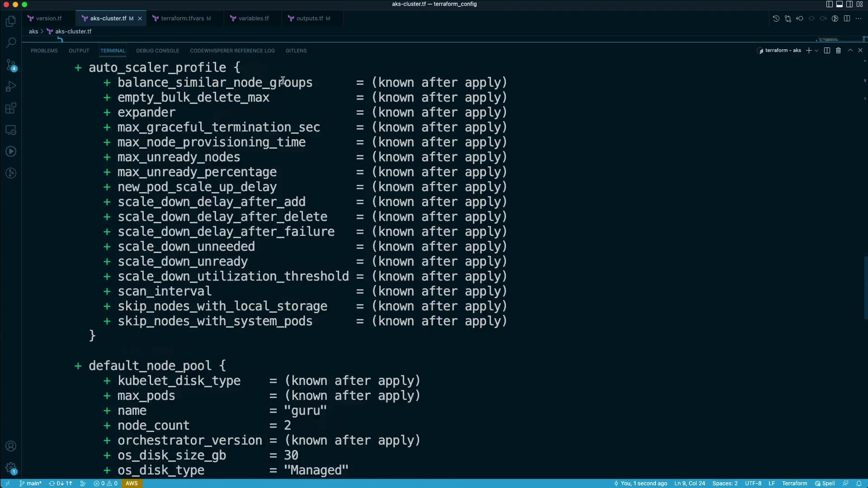Click the terminal vertical scrollbar

point(865,287)
